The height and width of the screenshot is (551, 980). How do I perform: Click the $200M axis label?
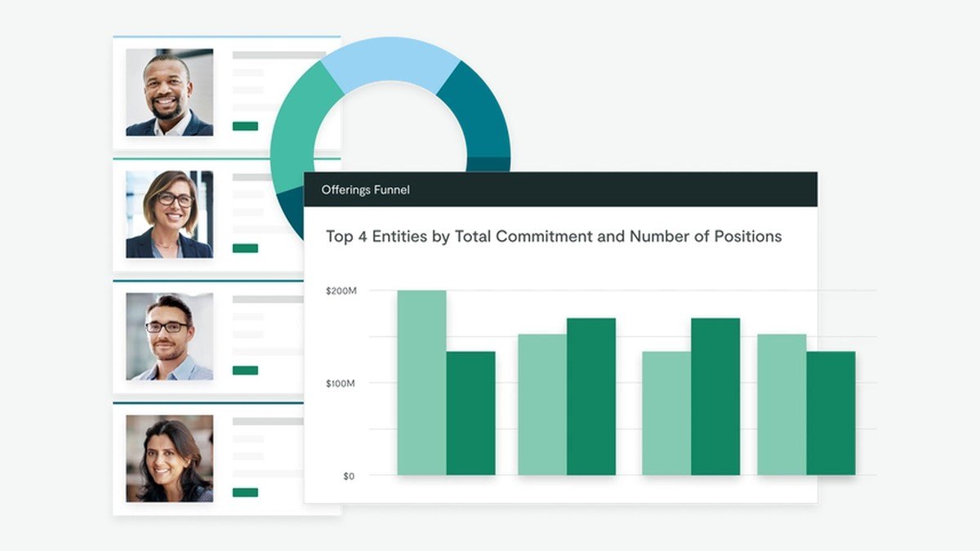pyautogui.click(x=341, y=291)
